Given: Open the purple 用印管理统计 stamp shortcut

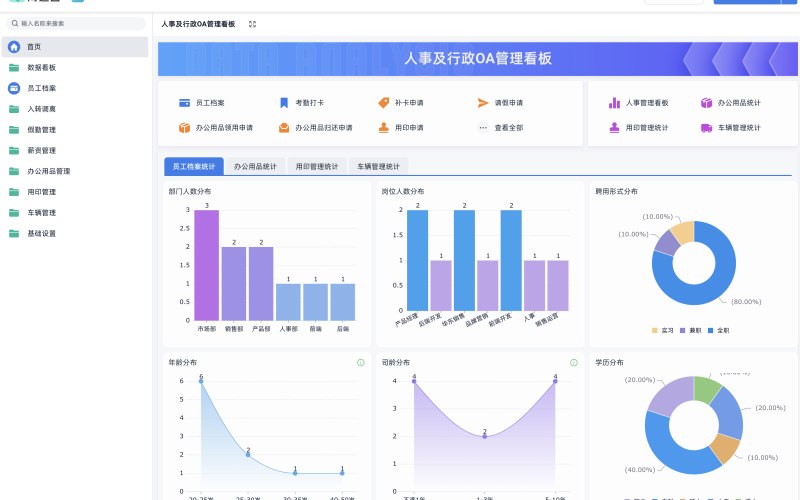Looking at the screenshot, I should (x=614, y=128).
